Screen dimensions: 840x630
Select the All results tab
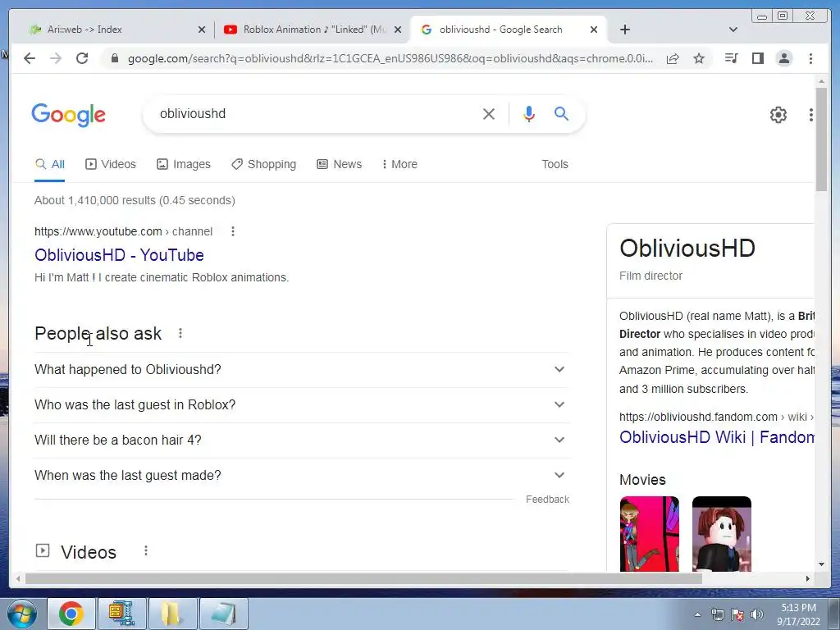49,164
